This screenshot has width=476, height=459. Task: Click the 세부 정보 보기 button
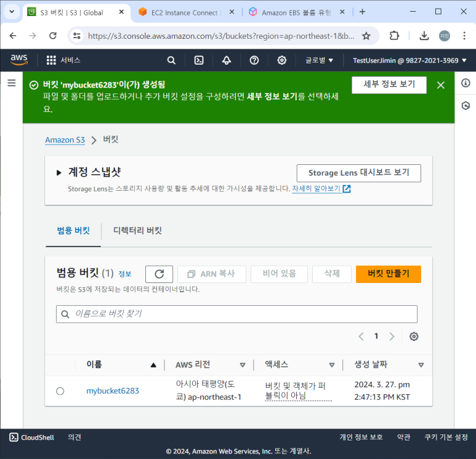tap(389, 85)
